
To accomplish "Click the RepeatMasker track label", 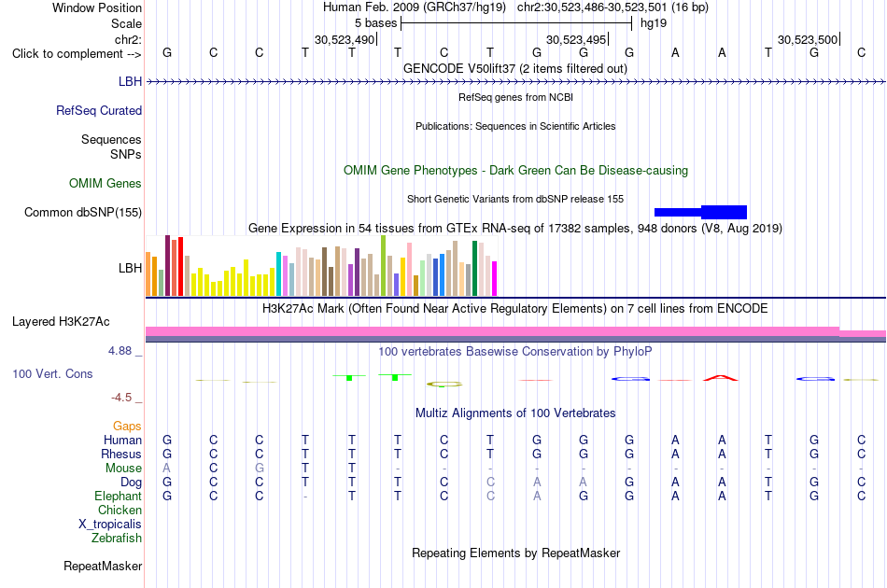I will (x=103, y=566).
